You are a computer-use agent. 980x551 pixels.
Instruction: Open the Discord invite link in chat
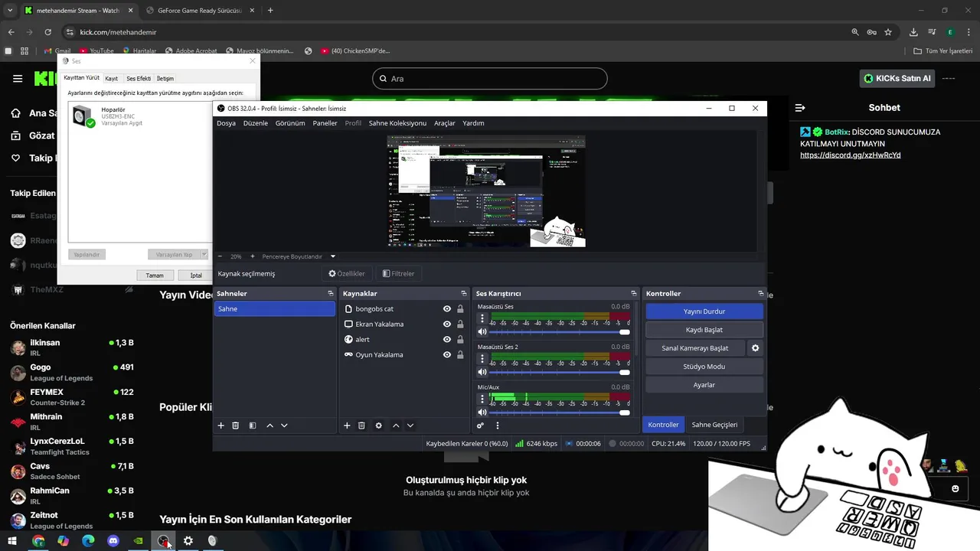tap(850, 155)
